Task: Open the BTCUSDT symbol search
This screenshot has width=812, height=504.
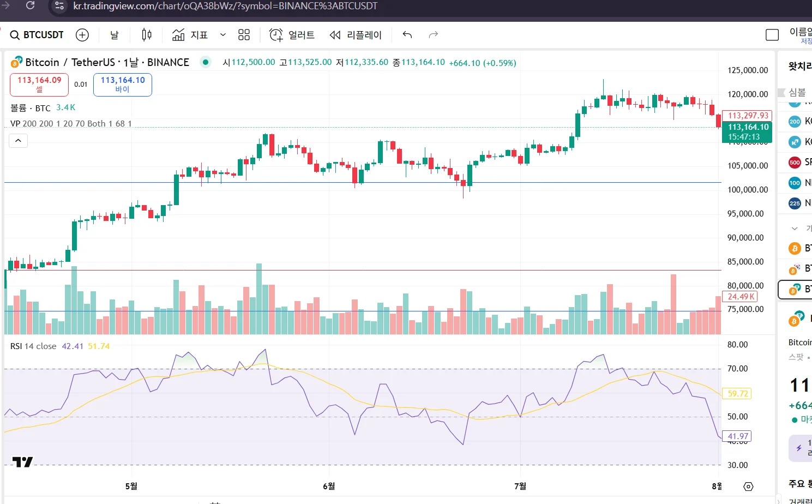Action: [37, 35]
